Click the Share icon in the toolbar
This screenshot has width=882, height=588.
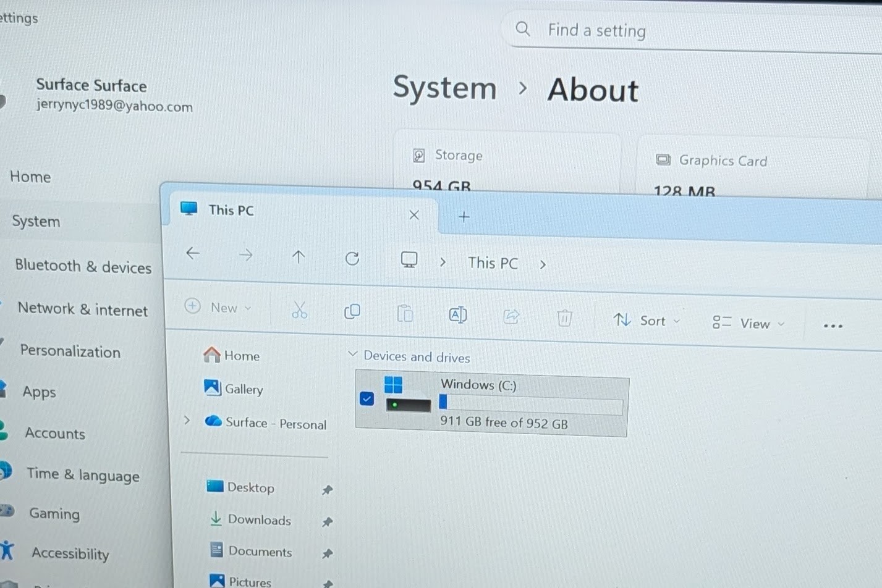point(511,316)
